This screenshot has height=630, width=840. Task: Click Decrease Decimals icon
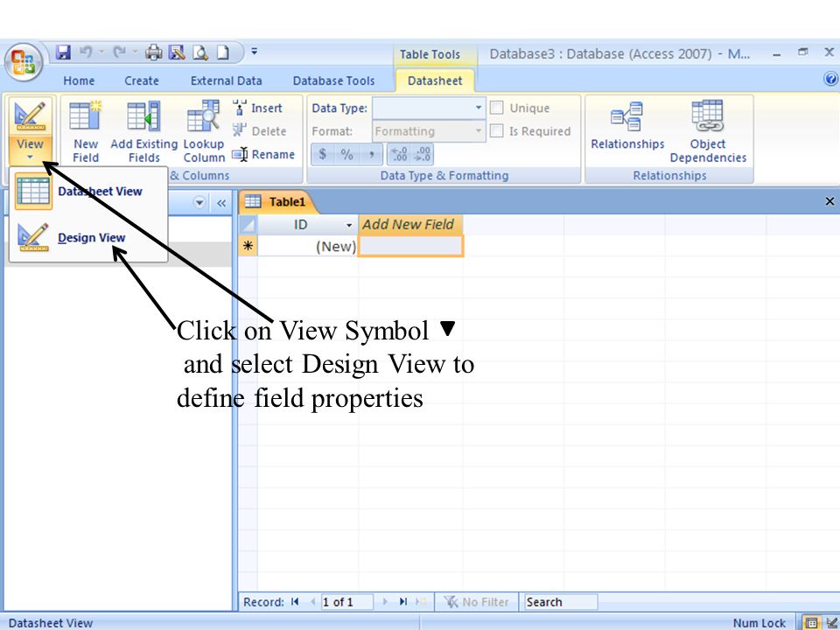pyautogui.click(x=422, y=154)
